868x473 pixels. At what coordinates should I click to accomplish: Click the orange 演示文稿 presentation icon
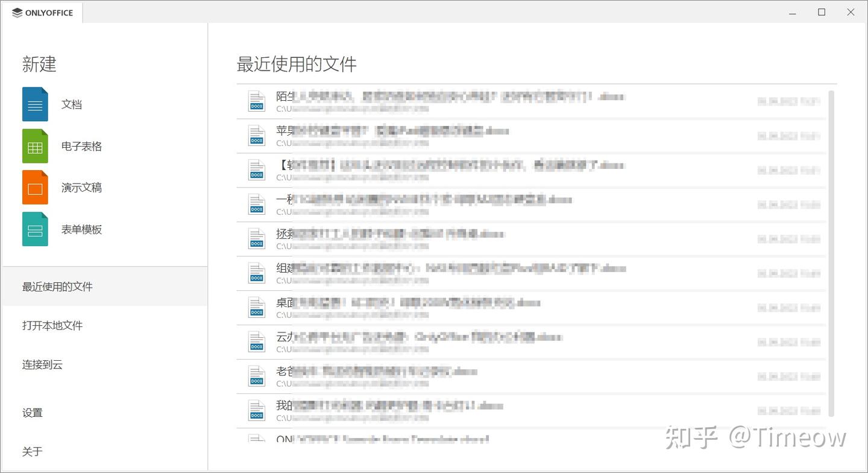pos(34,187)
